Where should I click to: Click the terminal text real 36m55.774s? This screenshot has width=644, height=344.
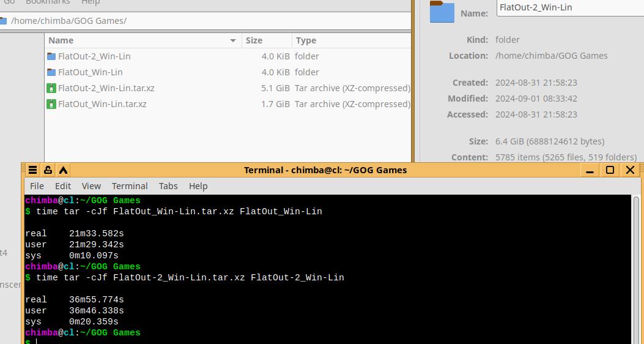75,299
